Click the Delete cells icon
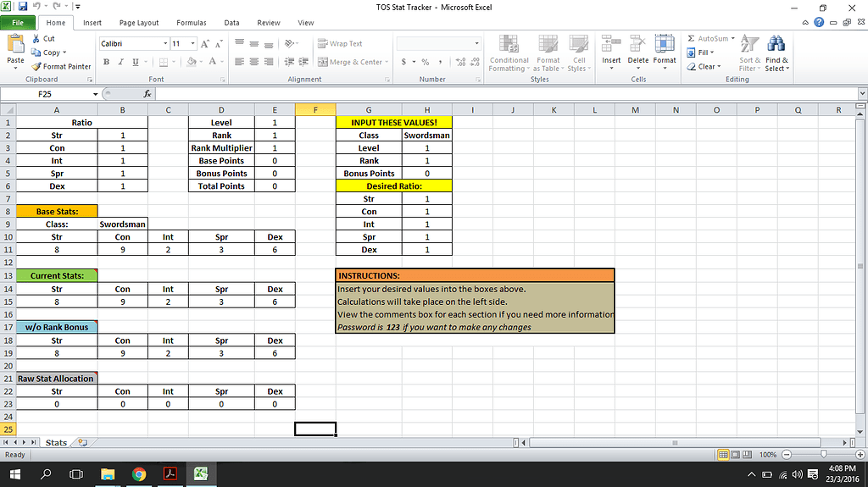The height and width of the screenshot is (487, 868). coord(637,46)
